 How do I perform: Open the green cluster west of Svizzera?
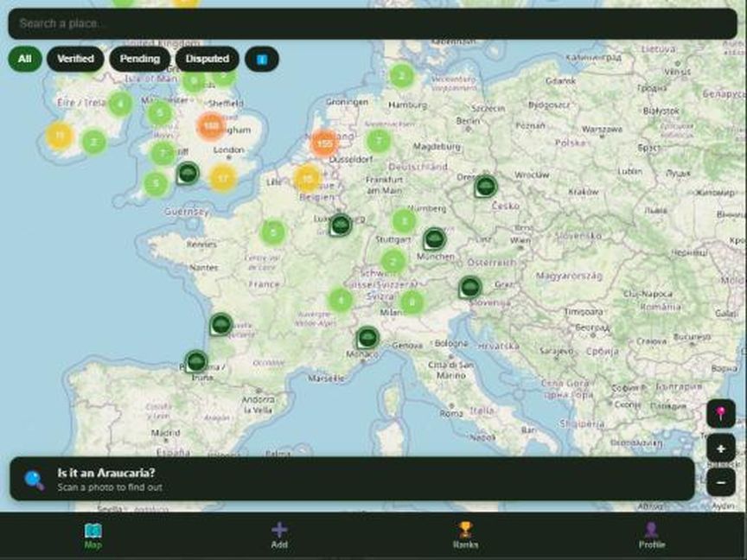pyautogui.click(x=340, y=300)
